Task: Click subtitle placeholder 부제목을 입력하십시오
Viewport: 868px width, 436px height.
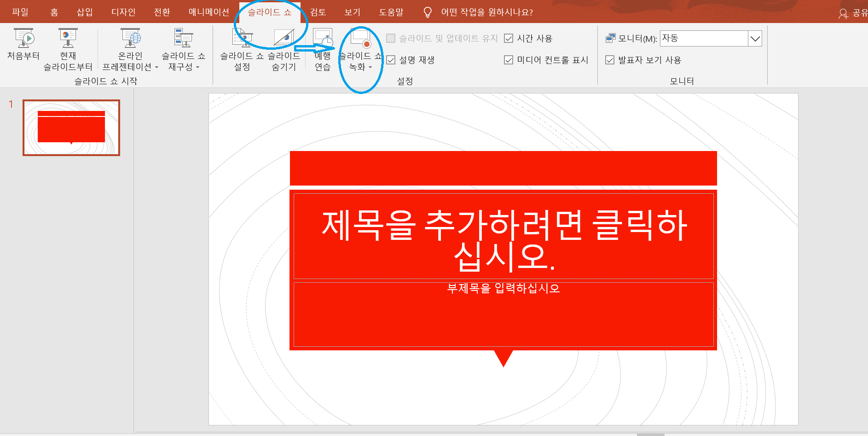Action: pos(503,314)
